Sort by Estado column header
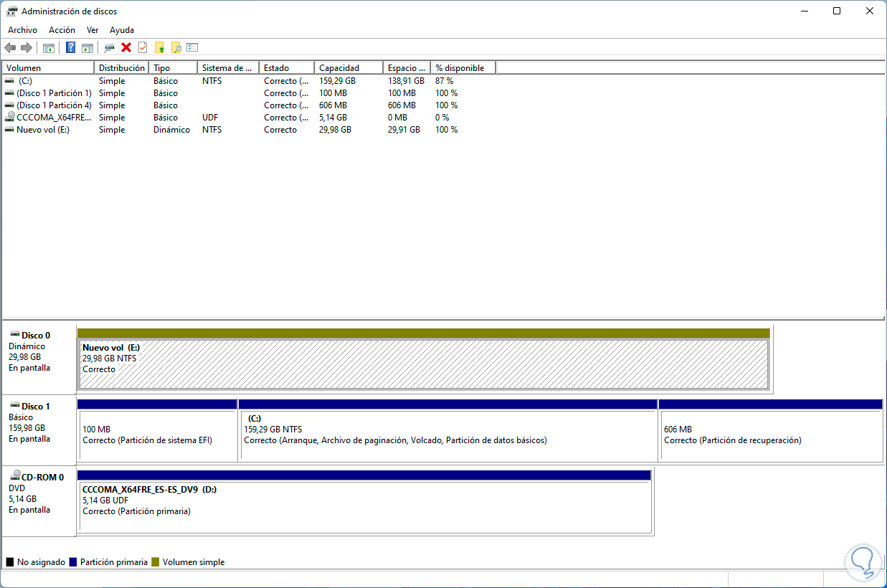This screenshot has height=588, width=887. click(x=287, y=67)
